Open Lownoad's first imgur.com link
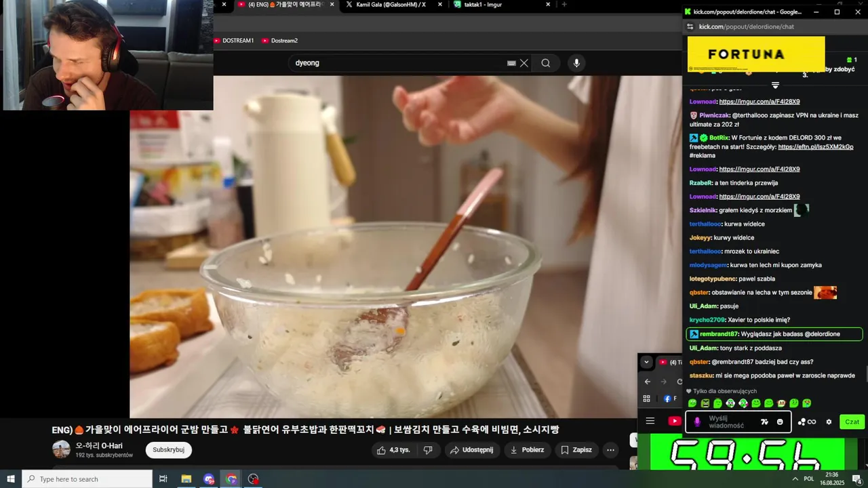 759,102
